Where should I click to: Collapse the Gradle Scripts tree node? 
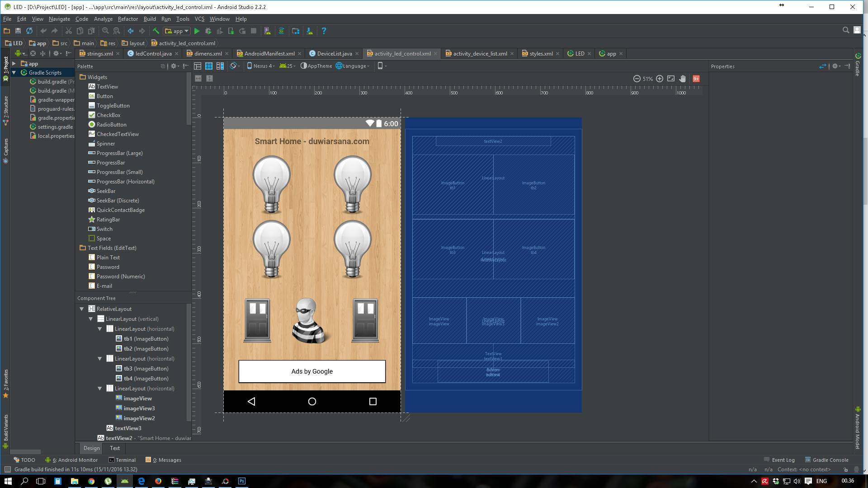(x=14, y=72)
